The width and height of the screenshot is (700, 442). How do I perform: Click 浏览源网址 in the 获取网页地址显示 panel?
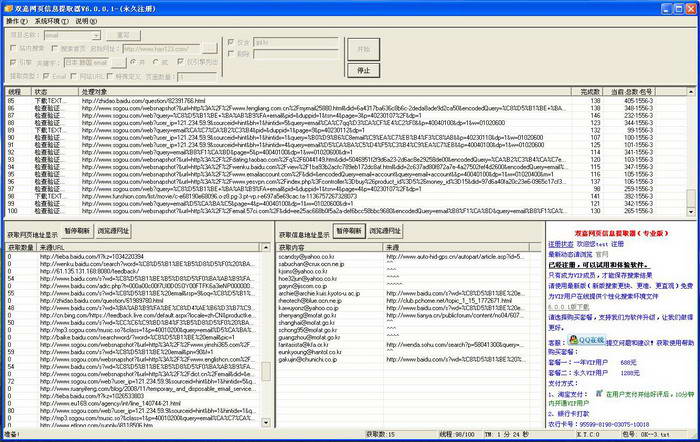[113, 231]
